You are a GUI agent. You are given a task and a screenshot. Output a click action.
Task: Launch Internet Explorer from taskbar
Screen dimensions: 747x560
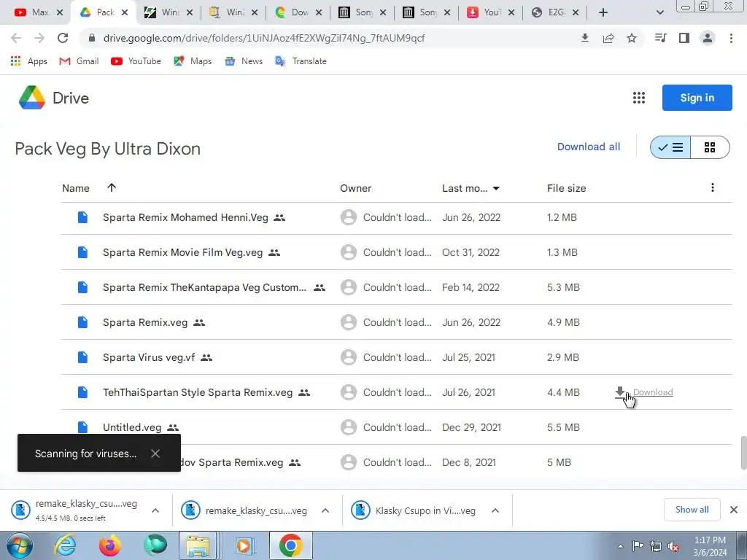tap(65, 545)
